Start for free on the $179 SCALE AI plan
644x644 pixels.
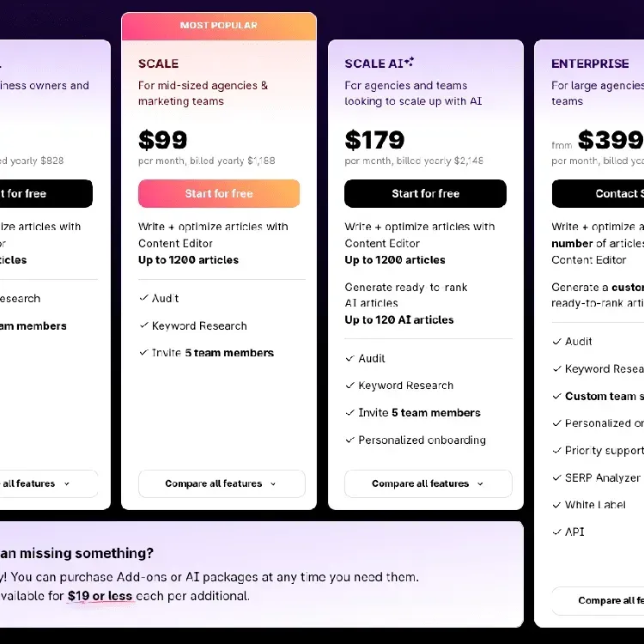(426, 193)
